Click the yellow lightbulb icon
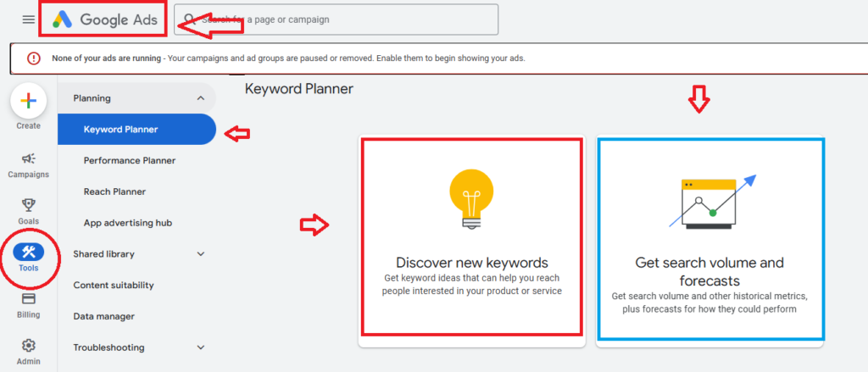 pos(471,199)
